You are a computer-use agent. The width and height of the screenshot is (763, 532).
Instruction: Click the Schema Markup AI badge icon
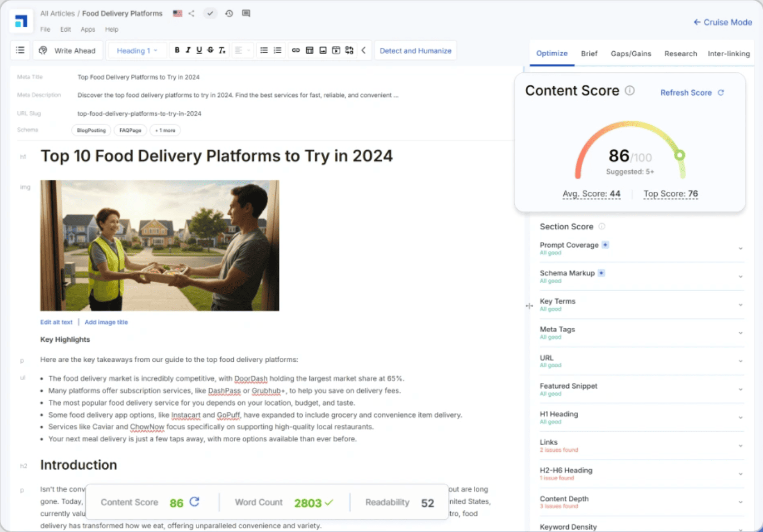[602, 273]
